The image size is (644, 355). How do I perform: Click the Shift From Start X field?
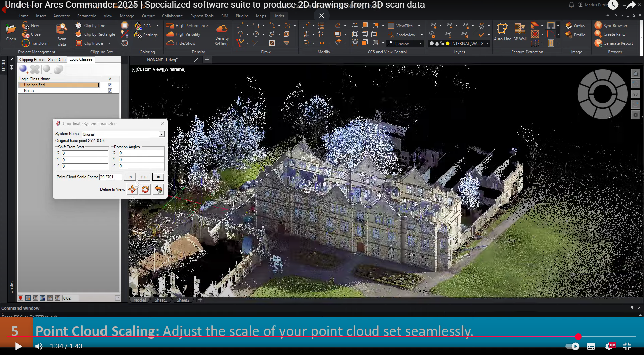click(85, 153)
